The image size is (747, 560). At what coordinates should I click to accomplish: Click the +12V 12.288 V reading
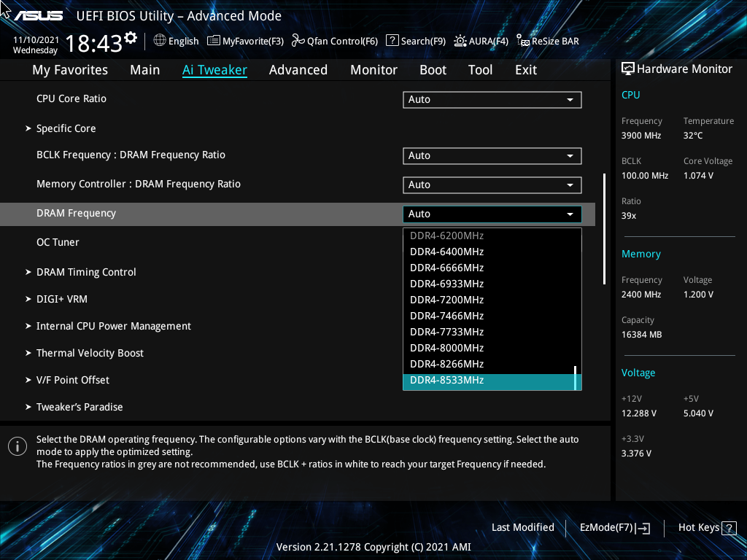click(639, 413)
